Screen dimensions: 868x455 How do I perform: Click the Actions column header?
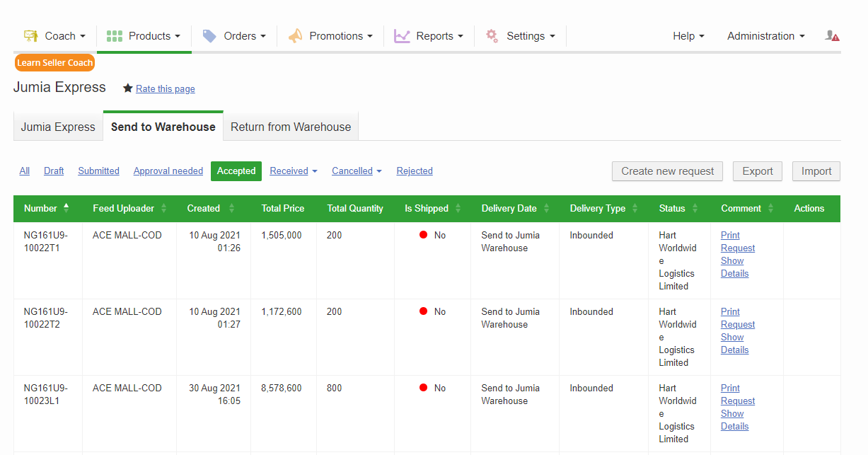pos(809,209)
